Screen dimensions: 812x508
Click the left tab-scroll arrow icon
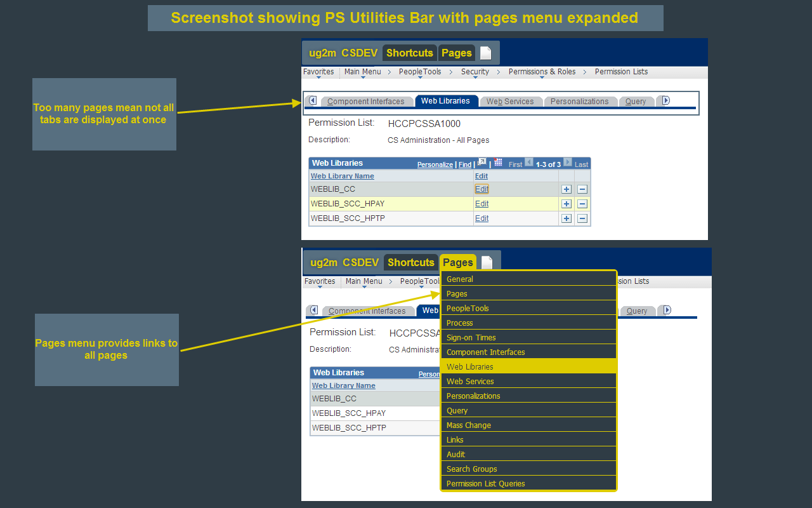[311, 100]
